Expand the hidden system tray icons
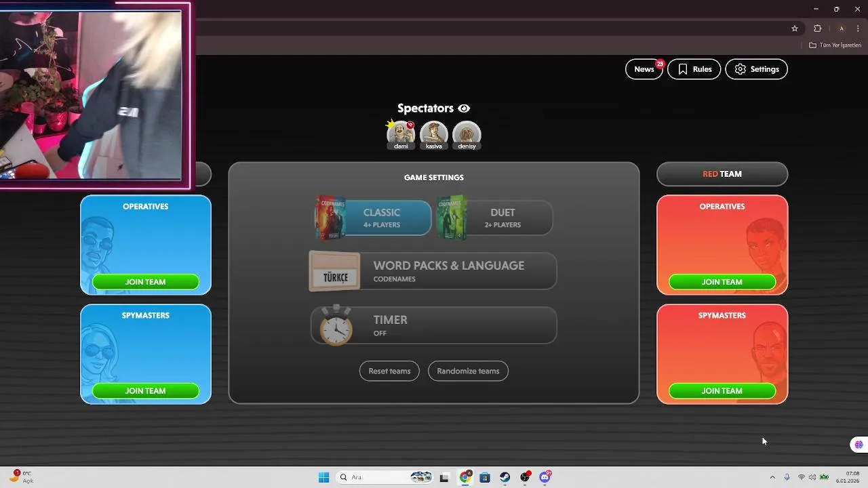The image size is (868, 488). (772, 477)
